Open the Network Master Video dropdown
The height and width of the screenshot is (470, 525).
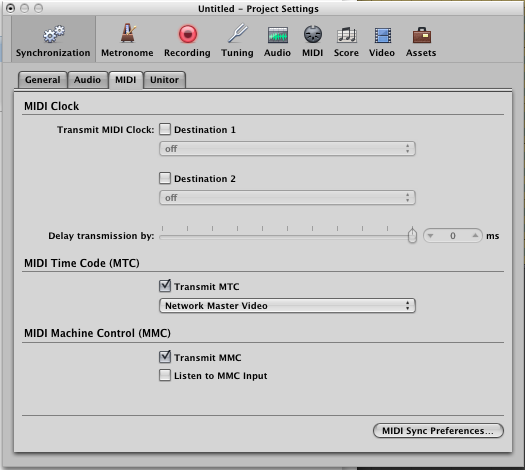(287, 306)
